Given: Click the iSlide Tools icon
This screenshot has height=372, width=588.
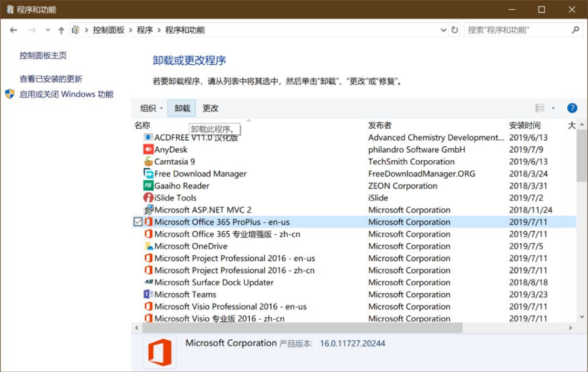Looking at the screenshot, I should pos(149,197).
